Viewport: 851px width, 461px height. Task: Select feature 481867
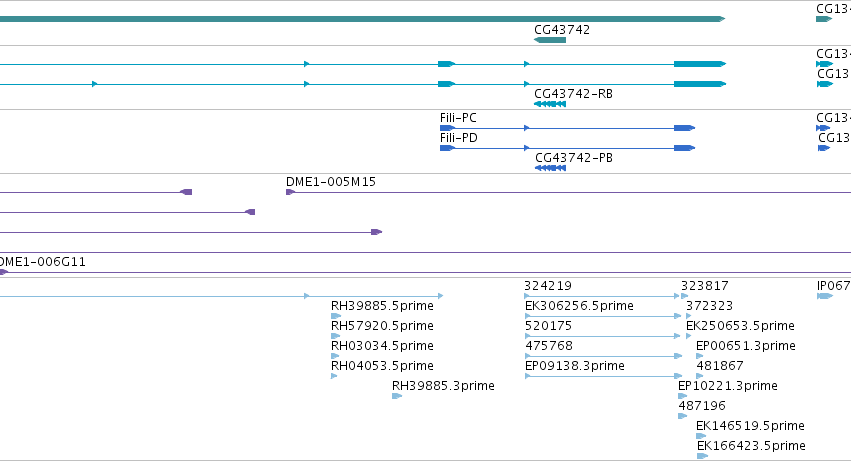point(720,366)
